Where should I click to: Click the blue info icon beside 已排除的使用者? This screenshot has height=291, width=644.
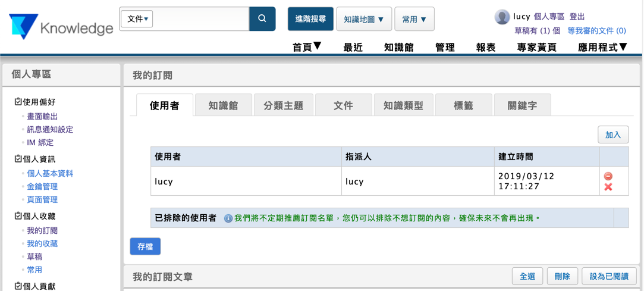tap(228, 218)
